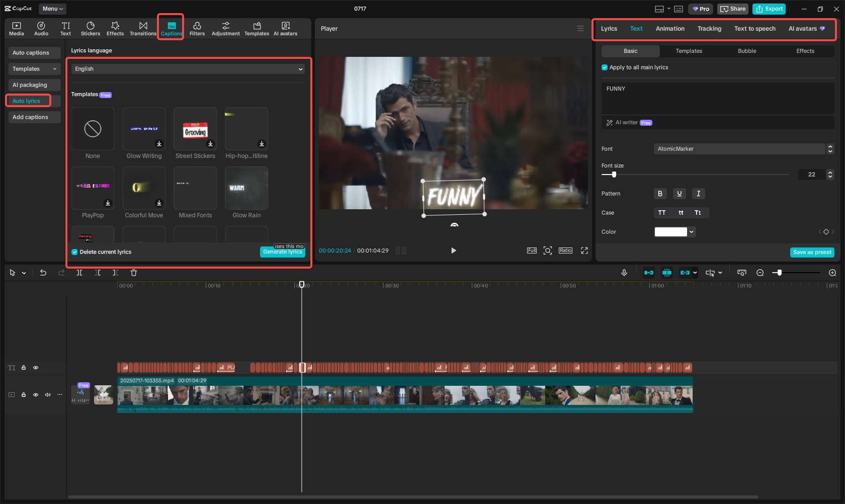Switch to the Tracking tab
Viewport: 845px width, 504px height.
pos(709,29)
